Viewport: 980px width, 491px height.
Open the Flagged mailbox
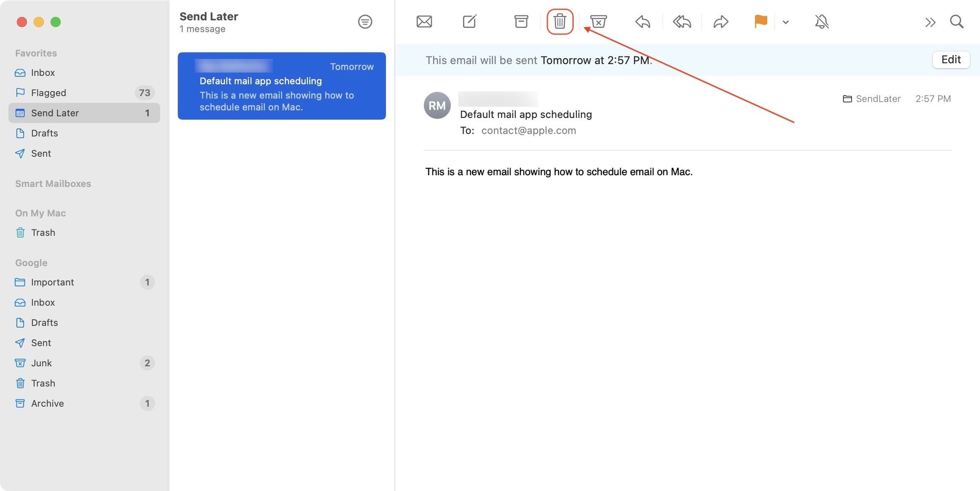[49, 93]
